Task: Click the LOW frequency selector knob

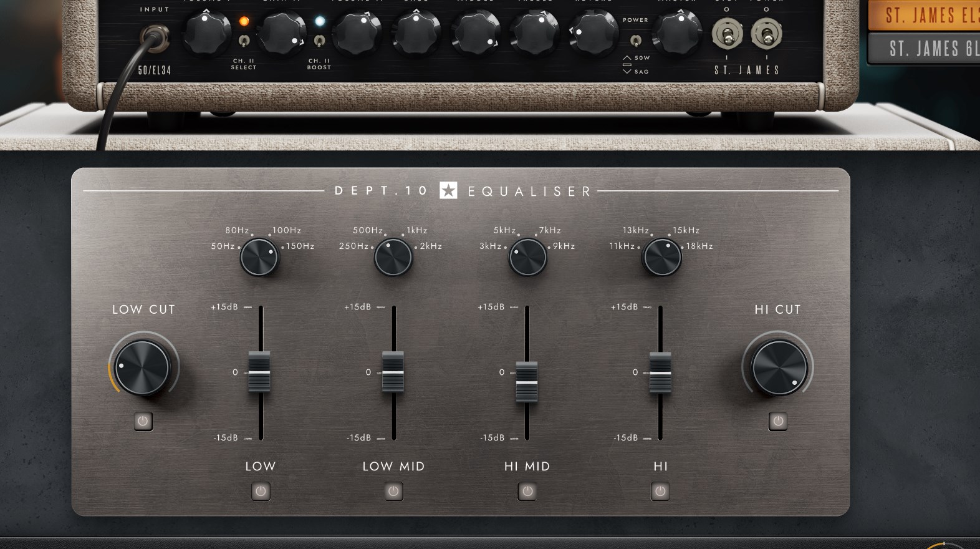Action: click(x=259, y=257)
